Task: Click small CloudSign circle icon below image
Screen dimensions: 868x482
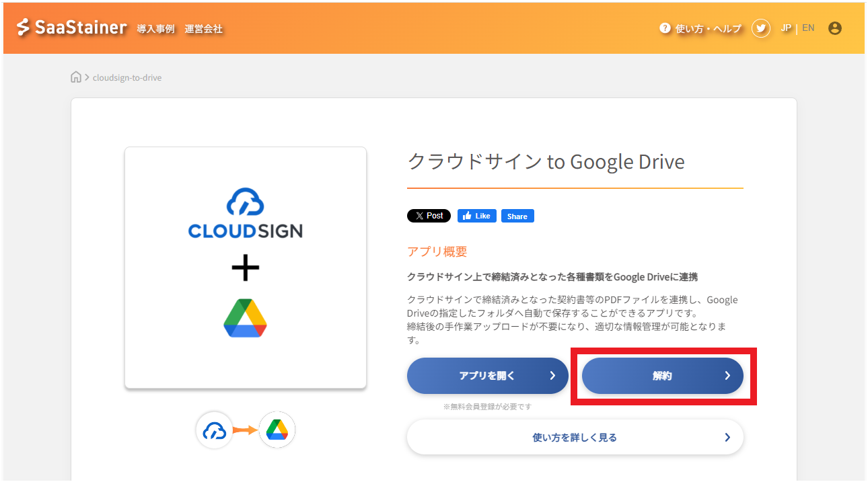Action: click(214, 430)
